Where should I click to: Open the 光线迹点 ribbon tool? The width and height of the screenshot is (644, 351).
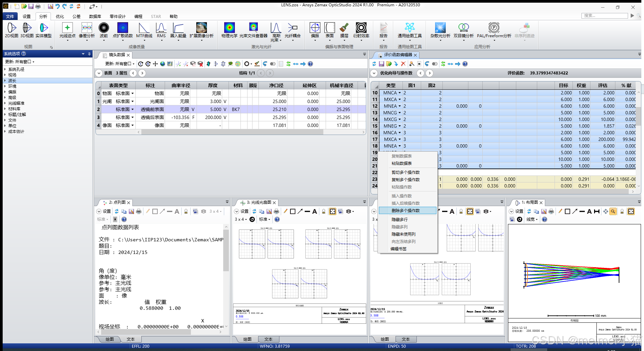[x=67, y=32]
